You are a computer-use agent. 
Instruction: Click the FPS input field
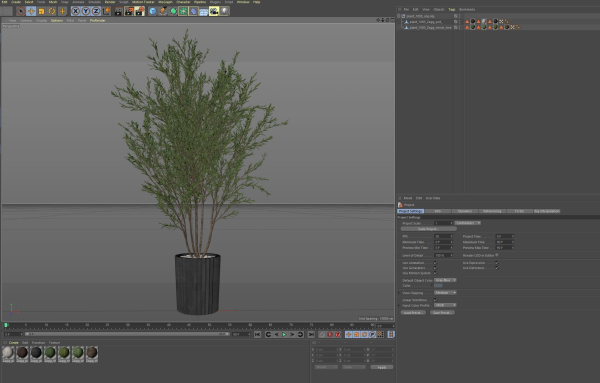point(444,236)
